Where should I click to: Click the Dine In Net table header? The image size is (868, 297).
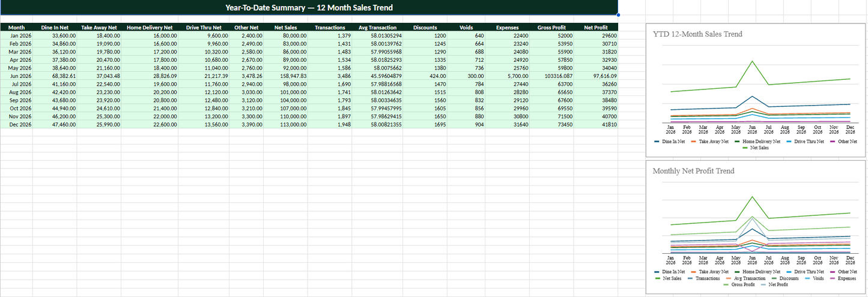[55, 28]
